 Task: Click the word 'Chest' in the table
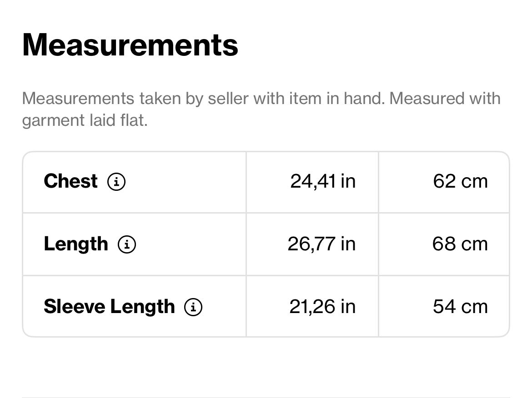coord(70,181)
